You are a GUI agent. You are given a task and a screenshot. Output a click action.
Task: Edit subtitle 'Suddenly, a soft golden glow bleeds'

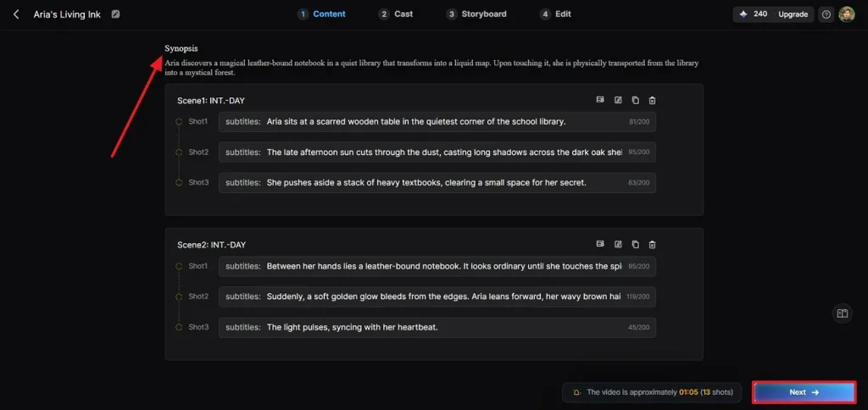coord(437,296)
